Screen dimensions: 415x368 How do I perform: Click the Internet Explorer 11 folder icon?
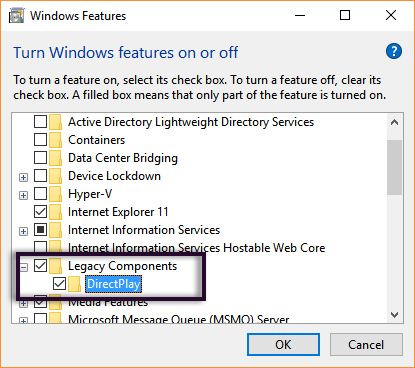tap(56, 212)
